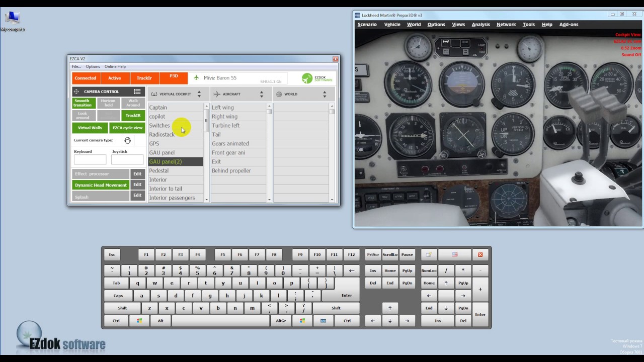Click scroll-down arrow of Virtual Cockpit list
The width and height of the screenshot is (644, 362).
206,200
